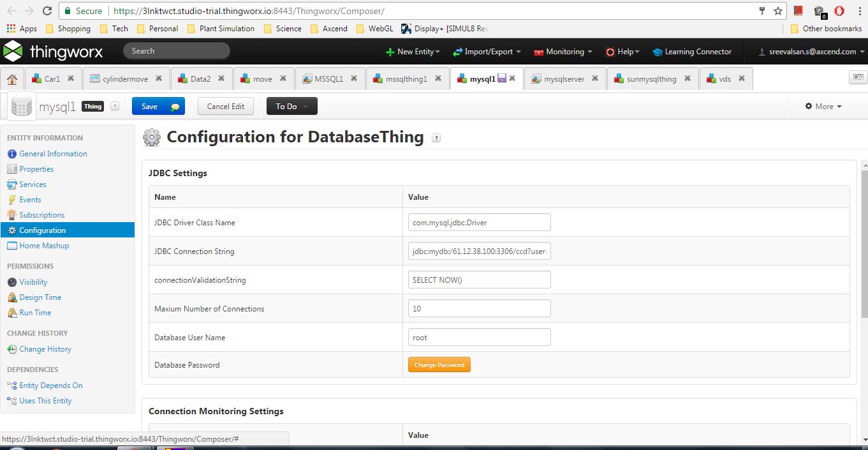Screen dimensions: 868x450
Task: Click Database User Name field
Action: tap(480, 337)
